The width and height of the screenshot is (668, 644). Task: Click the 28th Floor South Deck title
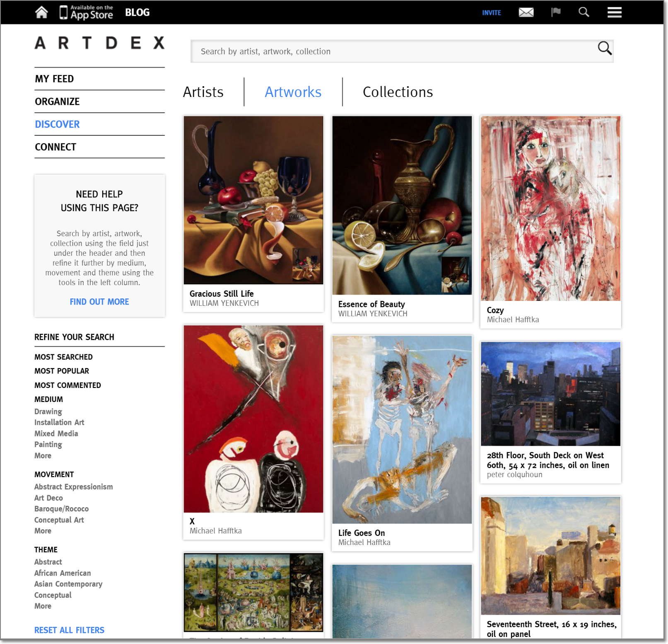(548, 460)
